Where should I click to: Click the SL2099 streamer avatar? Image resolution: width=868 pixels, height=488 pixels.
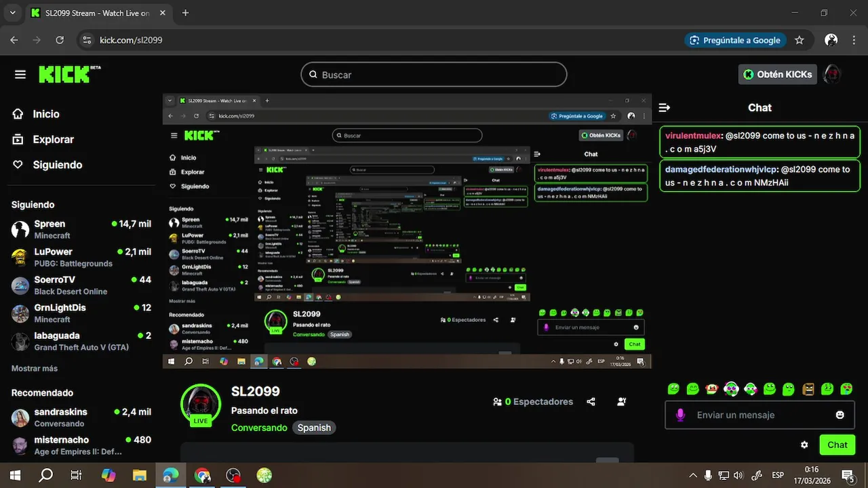tap(201, 404)
